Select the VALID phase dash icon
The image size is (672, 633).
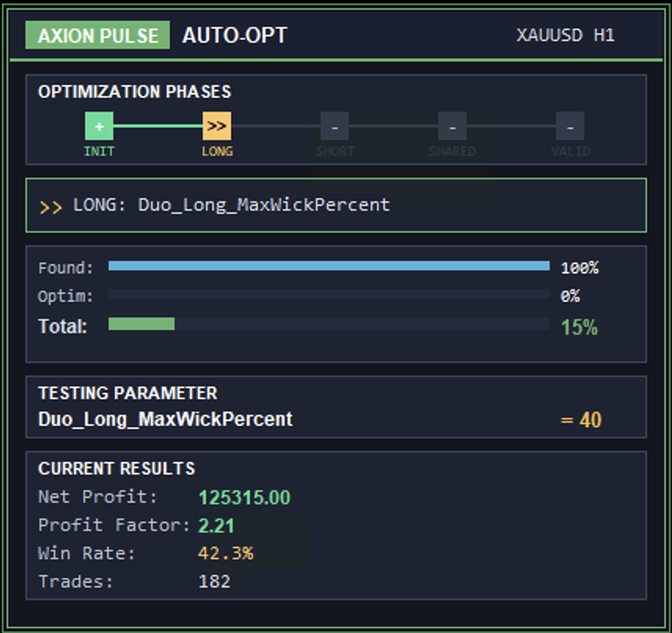click(x=571, y=126)
